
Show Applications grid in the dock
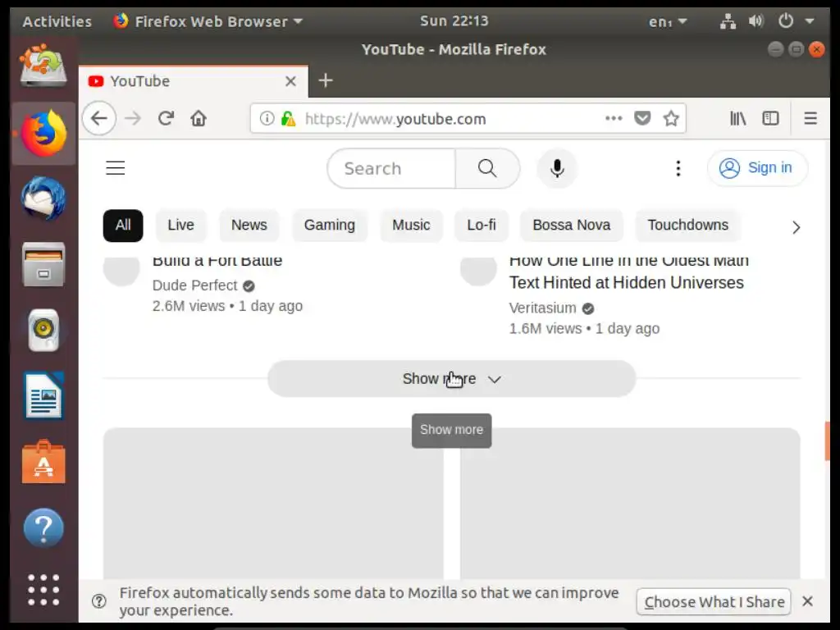[x=43, y=590]
